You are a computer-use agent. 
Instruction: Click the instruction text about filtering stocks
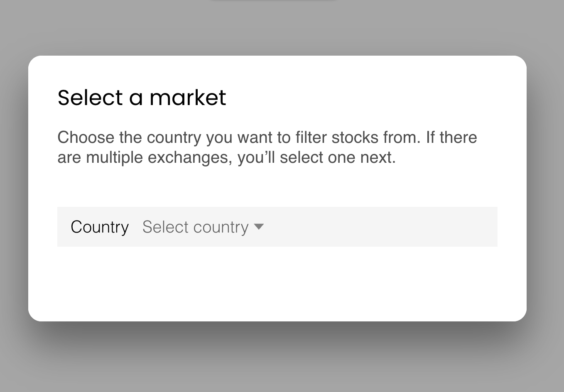(267, 147)
